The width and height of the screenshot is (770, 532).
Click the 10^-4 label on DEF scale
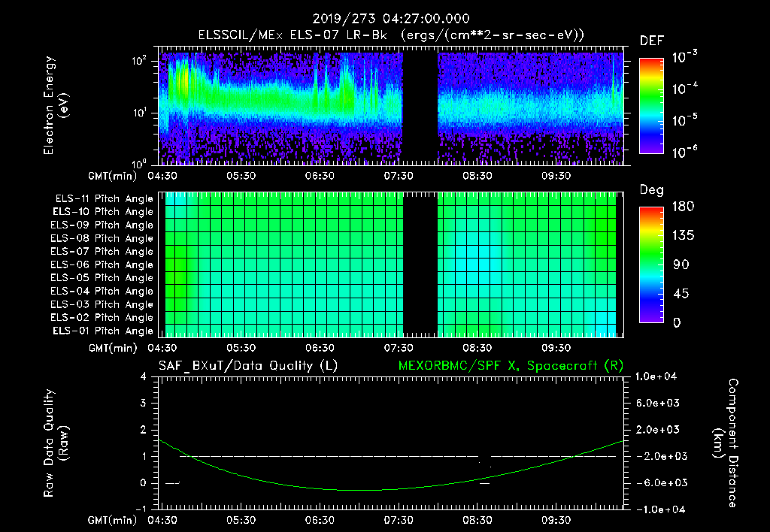click(684, 89)
